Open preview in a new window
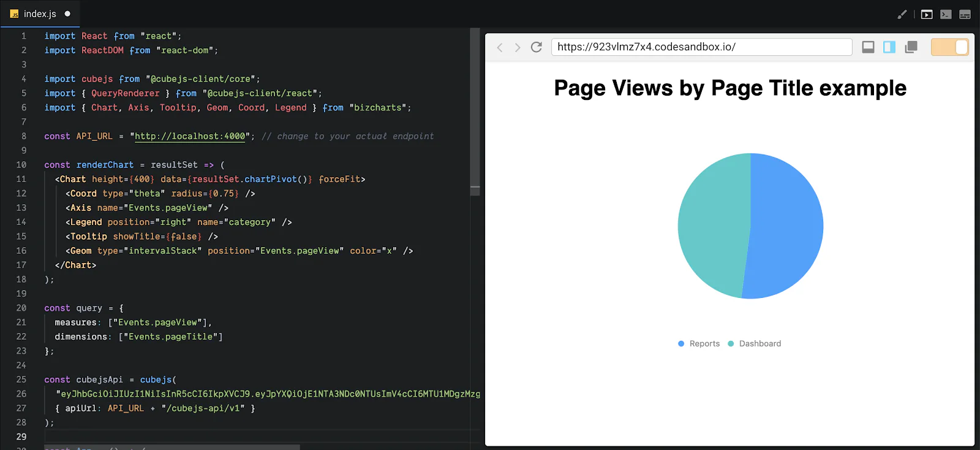Image resolution: width=980 pixels, height=450 pixels. pos(911,47)
